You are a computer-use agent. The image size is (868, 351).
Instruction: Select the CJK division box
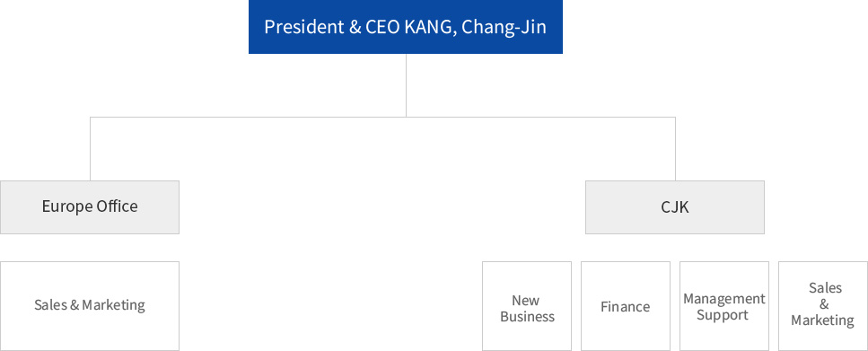click(x=675, y=207)
